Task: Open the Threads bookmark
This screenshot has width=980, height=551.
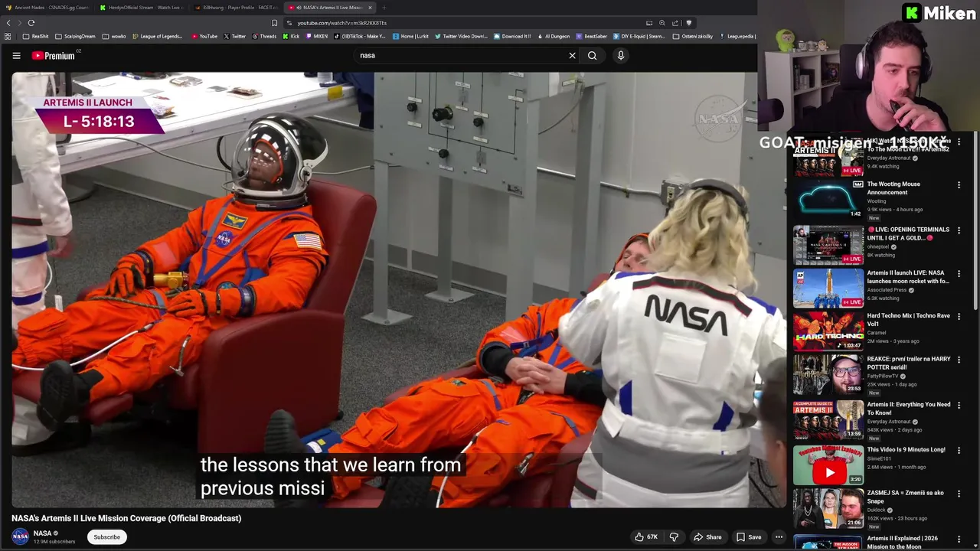Action: coord(263,36)
